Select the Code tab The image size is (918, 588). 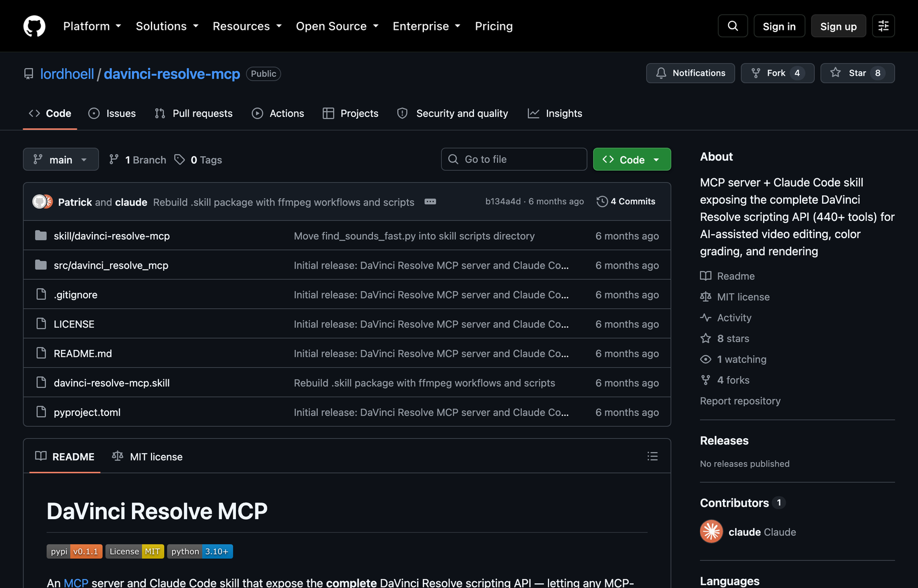(50, 113)
